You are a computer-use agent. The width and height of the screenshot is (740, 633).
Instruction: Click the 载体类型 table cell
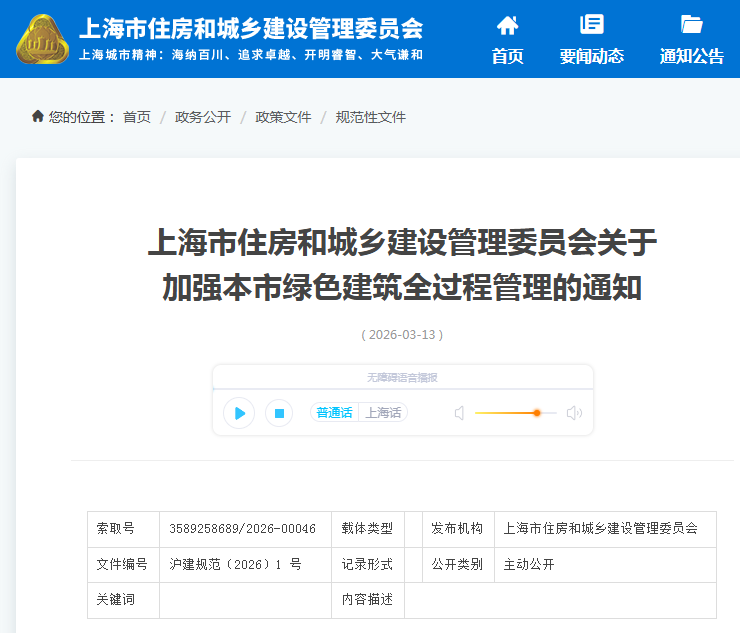pyautogui.click(x=368, y=529)
